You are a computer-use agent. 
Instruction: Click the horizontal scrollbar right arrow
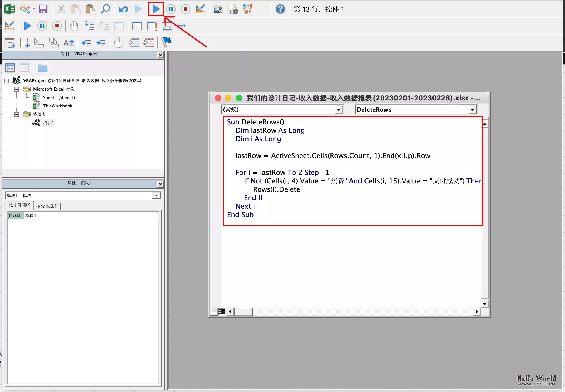point(477,311)
